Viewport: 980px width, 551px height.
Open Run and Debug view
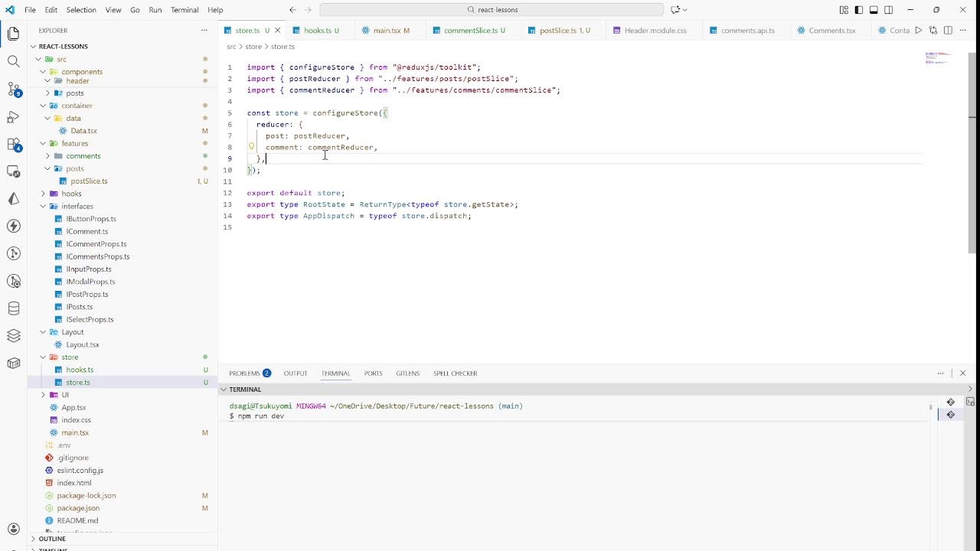(x=13, y=117)
